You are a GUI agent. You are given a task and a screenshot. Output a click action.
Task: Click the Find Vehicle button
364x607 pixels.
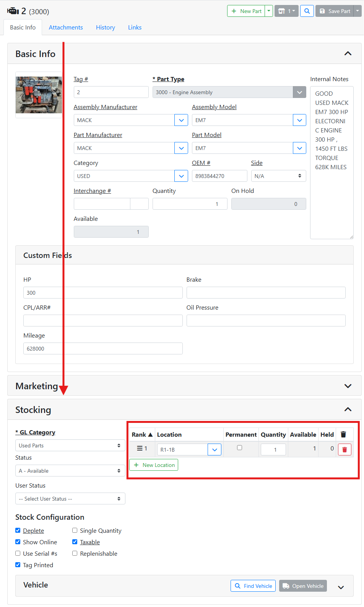pyautogui.click(x=253, y=586)
